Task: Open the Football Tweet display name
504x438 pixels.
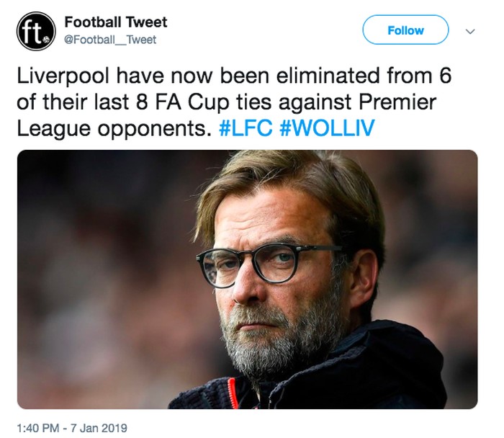Action: [x=115, y=23]
